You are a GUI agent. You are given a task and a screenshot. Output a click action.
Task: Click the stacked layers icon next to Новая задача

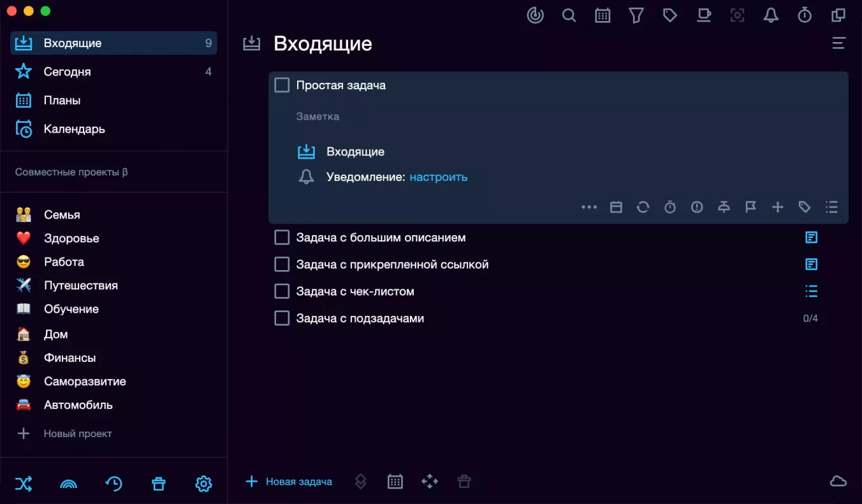(360, 482)
